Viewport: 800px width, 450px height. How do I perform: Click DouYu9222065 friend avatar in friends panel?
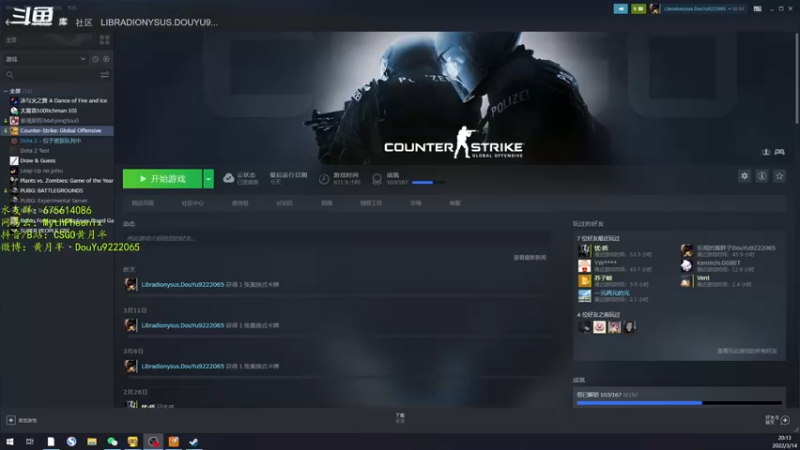pos(687,251)
